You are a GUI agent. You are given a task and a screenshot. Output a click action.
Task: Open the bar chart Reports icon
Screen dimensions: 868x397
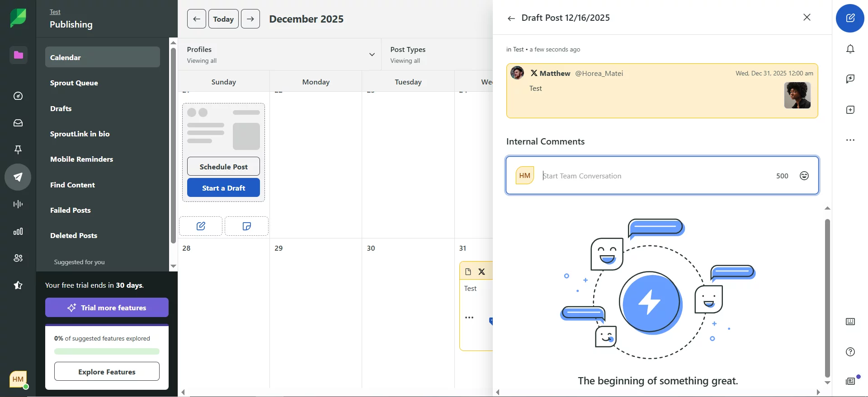click(x=18, y=231)
